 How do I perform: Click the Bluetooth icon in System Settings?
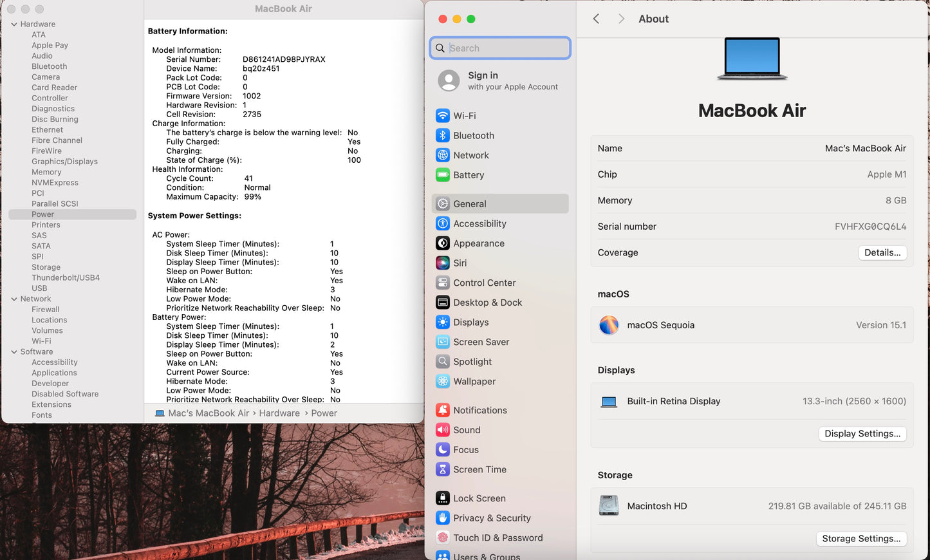point(442,136)
